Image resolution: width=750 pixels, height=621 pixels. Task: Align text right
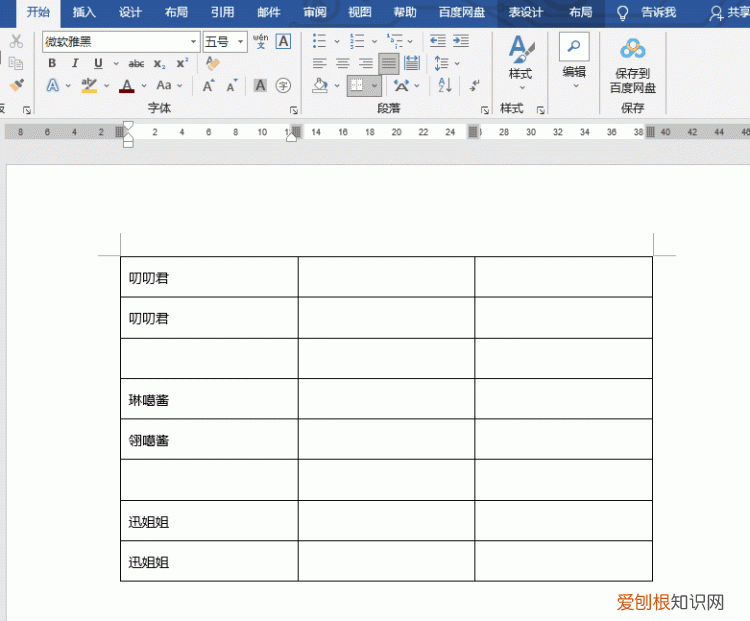click(365, 63)
